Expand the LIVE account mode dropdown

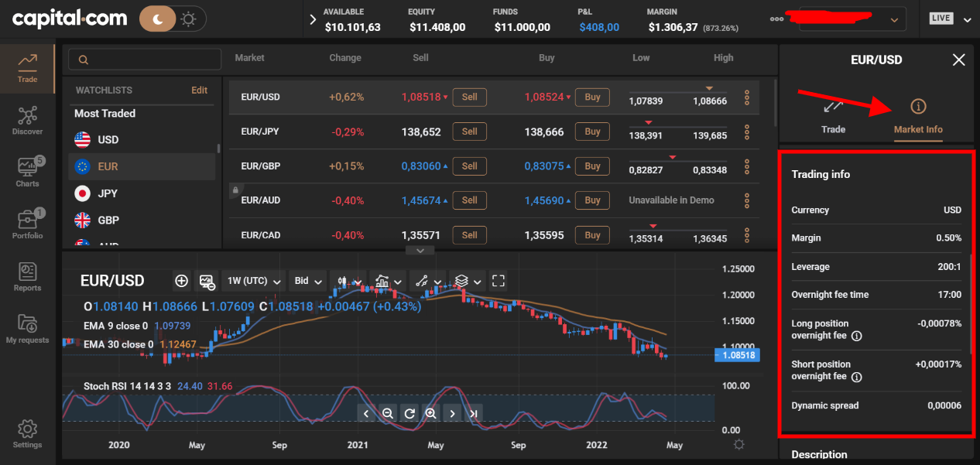point(950,19)
